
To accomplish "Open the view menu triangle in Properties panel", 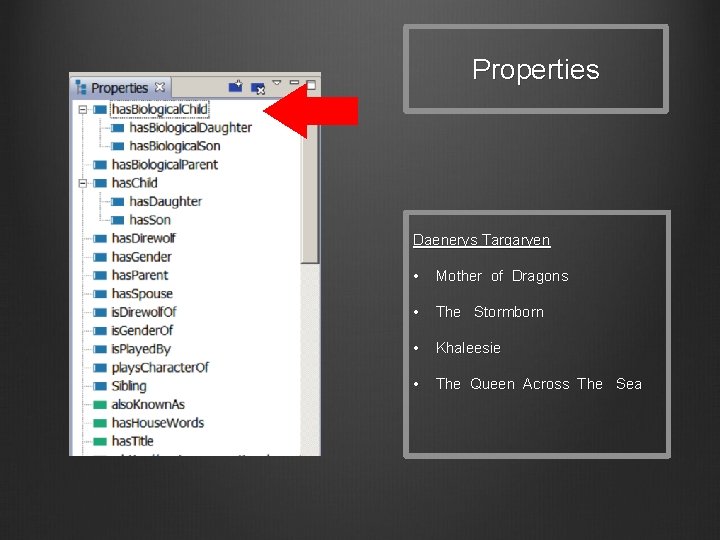I will coord(276,83).
